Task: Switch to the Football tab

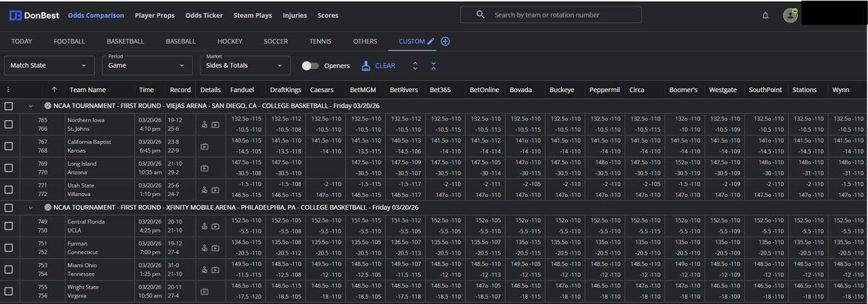Action: pos(69,41)
